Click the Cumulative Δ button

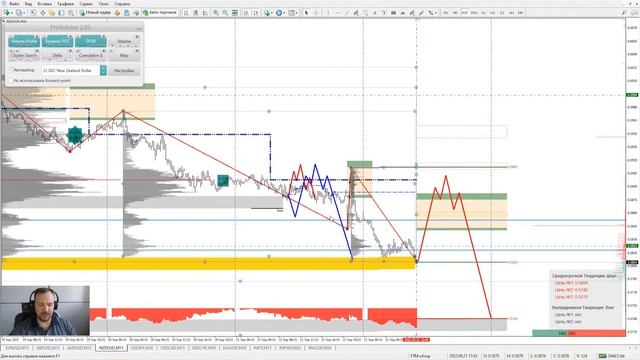coord(91,55)
